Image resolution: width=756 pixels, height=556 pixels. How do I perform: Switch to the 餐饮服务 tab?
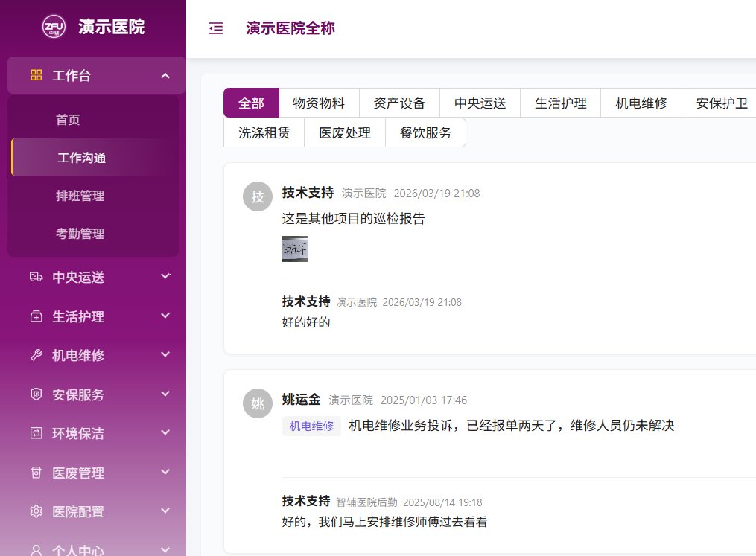point(425,132)
